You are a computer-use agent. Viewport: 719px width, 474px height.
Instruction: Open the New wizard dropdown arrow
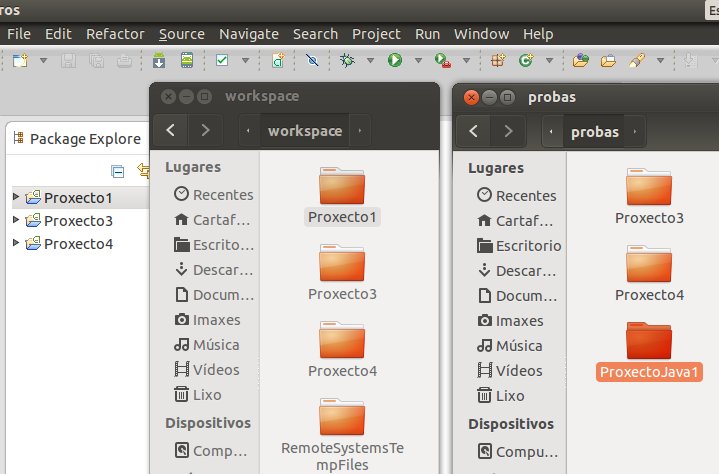(44, 60)
